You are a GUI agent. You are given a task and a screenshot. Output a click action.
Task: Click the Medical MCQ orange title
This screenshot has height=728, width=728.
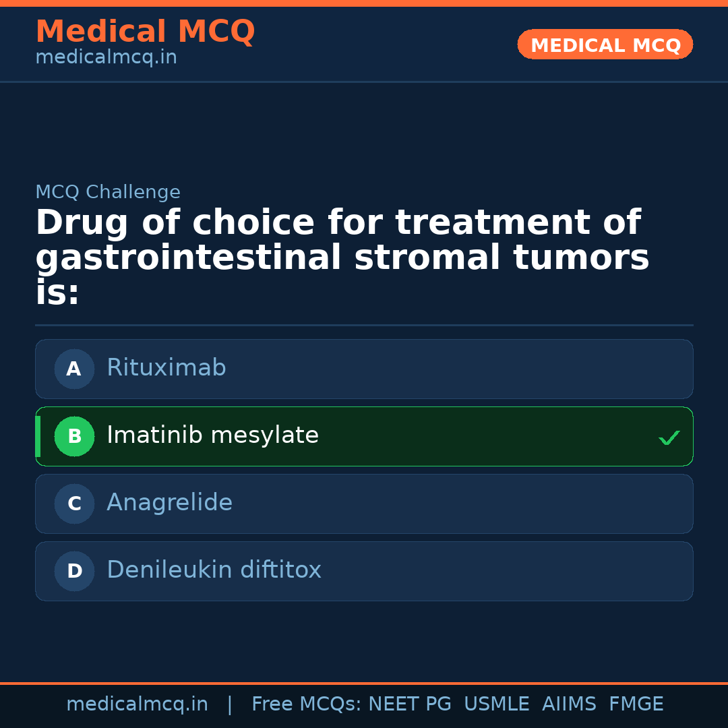coord(145,31)
